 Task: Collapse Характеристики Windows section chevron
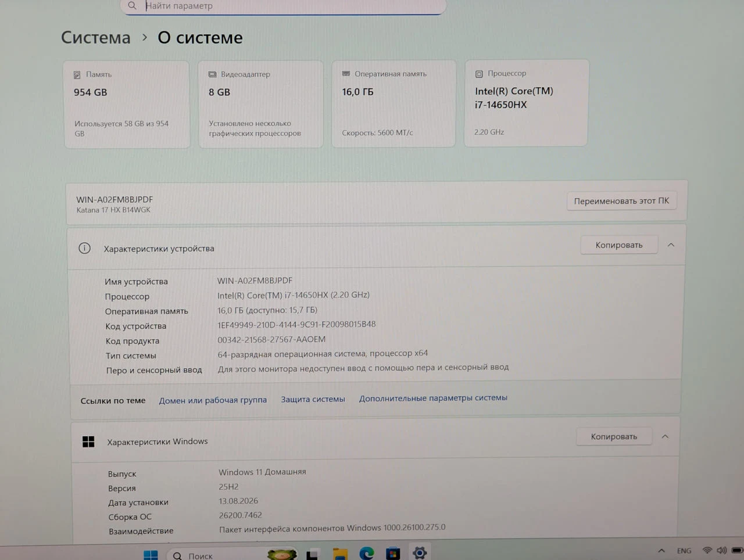(x=665, y=436)
